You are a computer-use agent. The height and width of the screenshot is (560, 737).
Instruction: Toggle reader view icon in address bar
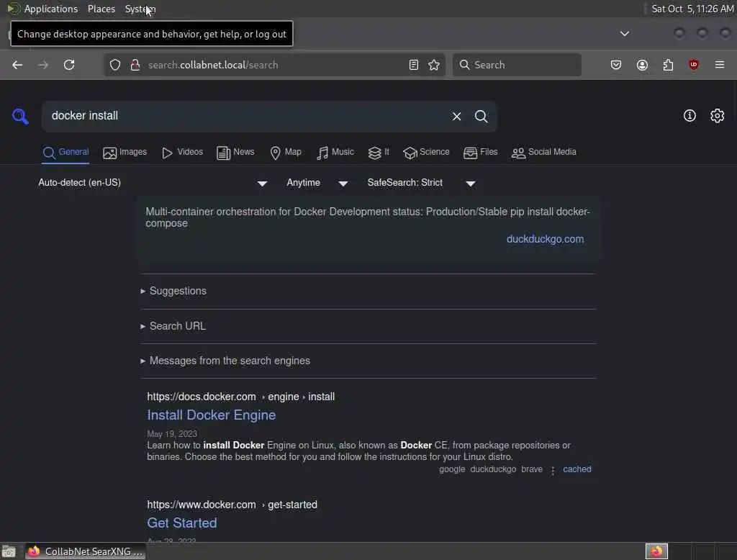[x=414, y=65]
